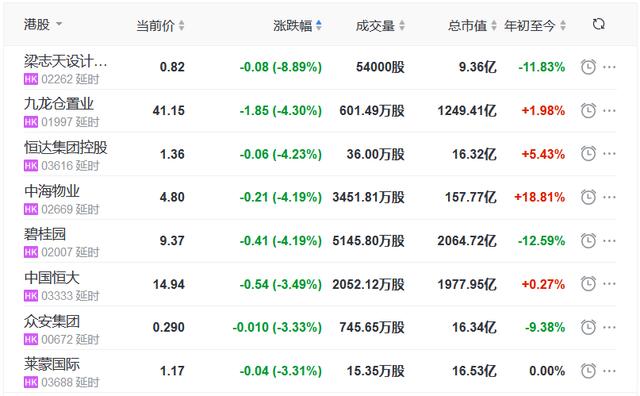Open 碧桂园 stock page
This screenshot has height=396, width=640.
tap(44, 234)
